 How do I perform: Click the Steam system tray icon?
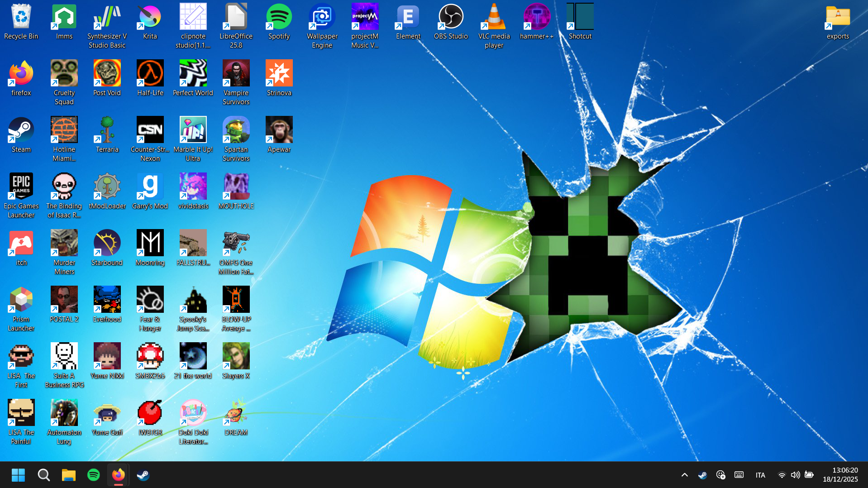pos(702,475)
